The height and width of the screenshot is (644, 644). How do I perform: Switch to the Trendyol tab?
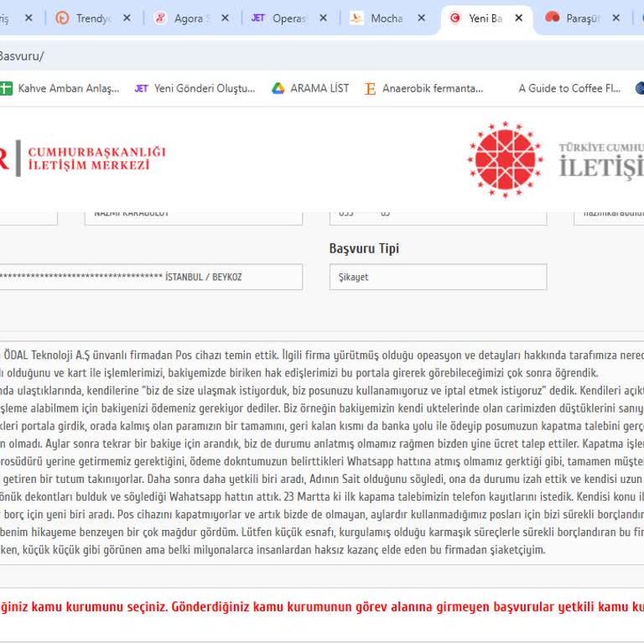click(93, 18)
